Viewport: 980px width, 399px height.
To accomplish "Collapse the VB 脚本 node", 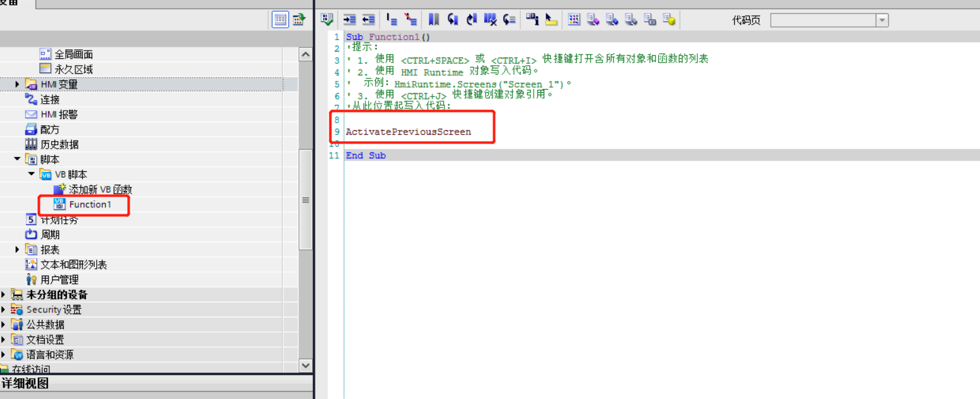I will pyautogui.click(x=32, y=175).
